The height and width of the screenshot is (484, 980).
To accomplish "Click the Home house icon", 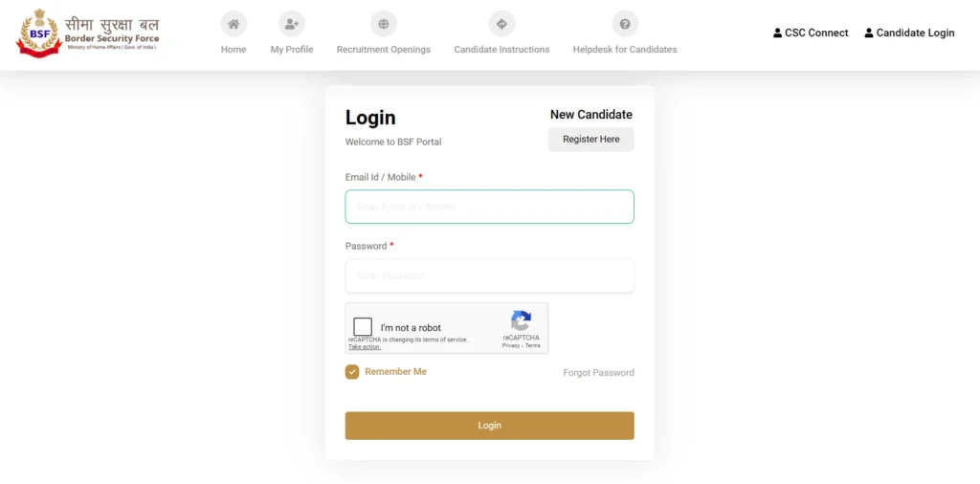I will tap(234, 24).
